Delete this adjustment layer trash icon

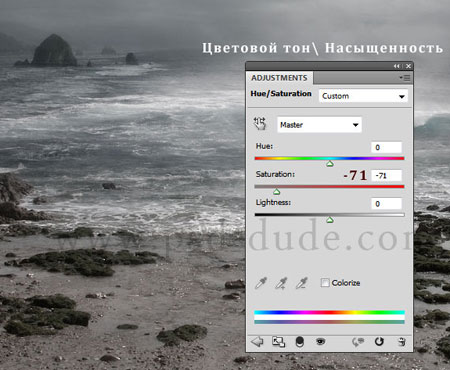402,342
